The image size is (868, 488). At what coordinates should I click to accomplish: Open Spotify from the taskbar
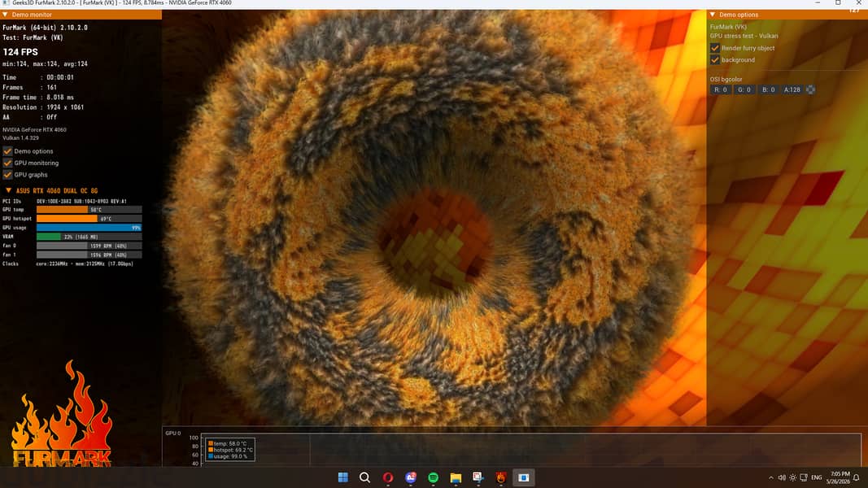point(433,477)
